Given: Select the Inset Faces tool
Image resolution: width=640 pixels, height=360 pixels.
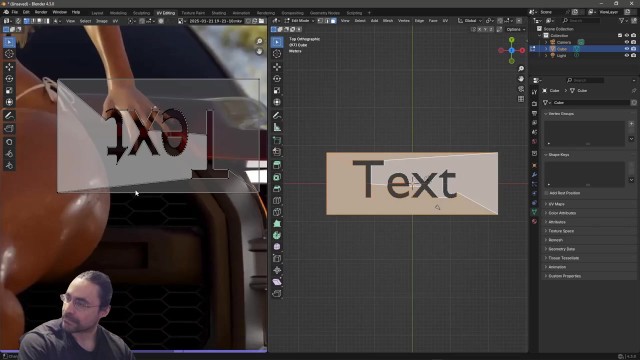Looking at the screenshot, I should coord(277,177).
